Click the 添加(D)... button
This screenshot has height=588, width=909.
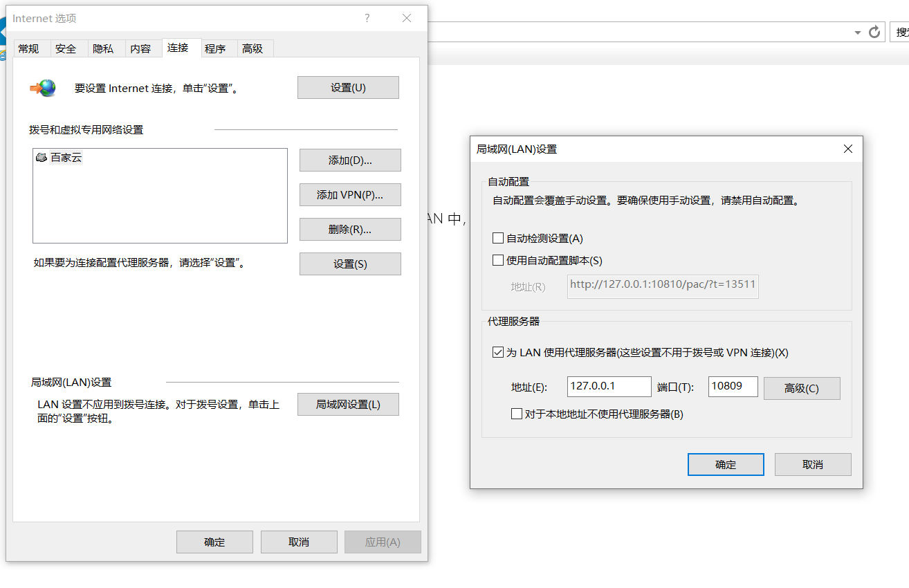pos(350,160)
